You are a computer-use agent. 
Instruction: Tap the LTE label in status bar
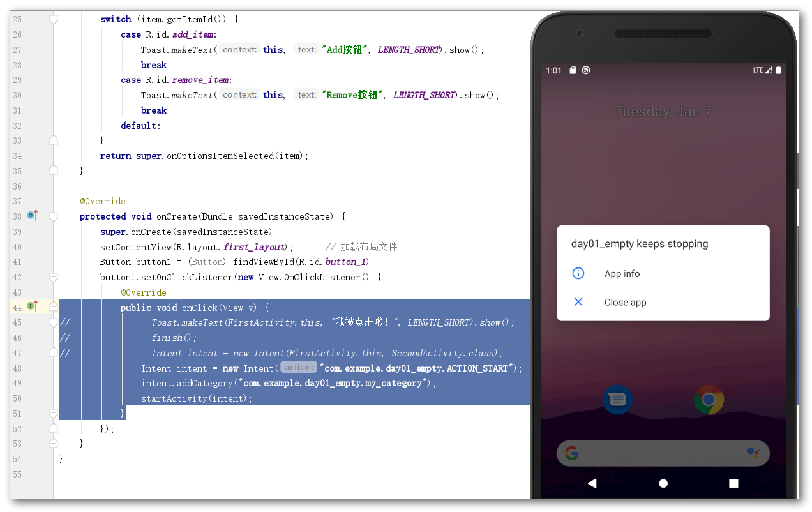tap(758, 70)
